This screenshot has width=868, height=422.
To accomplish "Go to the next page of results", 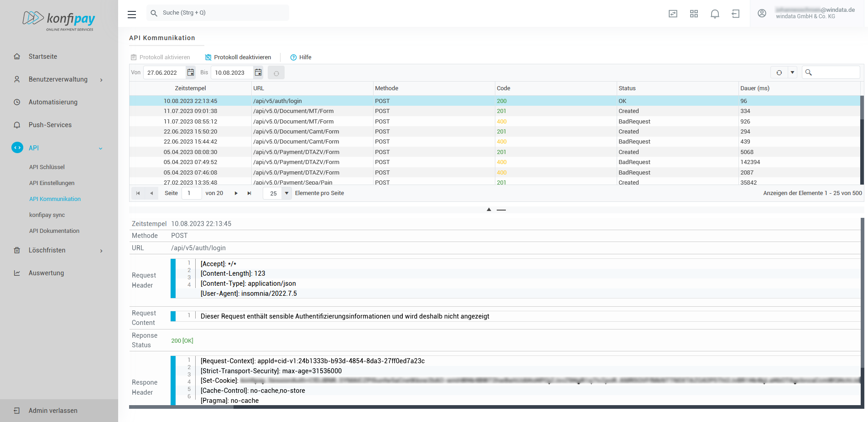I will (236, 193).
